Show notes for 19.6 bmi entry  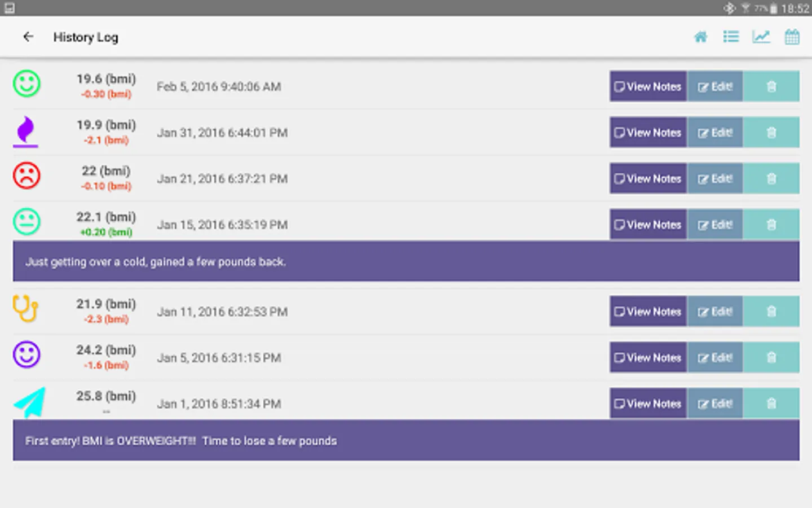pos(648,86)
